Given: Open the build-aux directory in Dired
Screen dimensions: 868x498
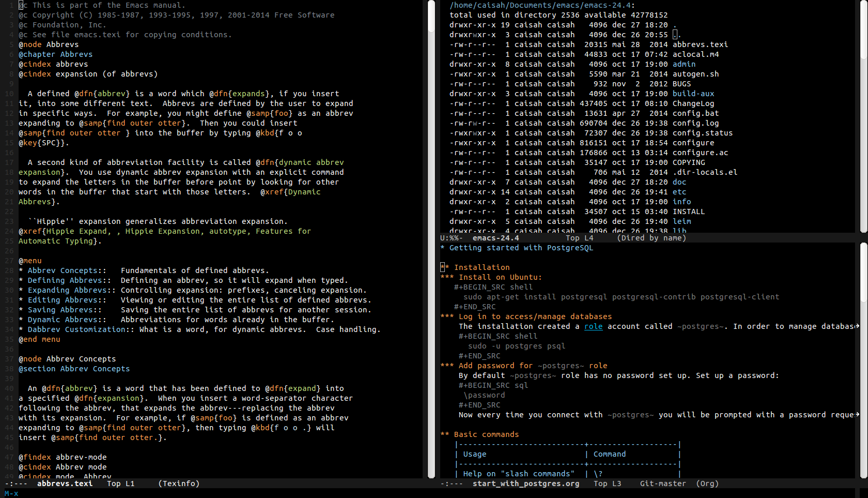Looking at the screenshot, I should point(693,94).
